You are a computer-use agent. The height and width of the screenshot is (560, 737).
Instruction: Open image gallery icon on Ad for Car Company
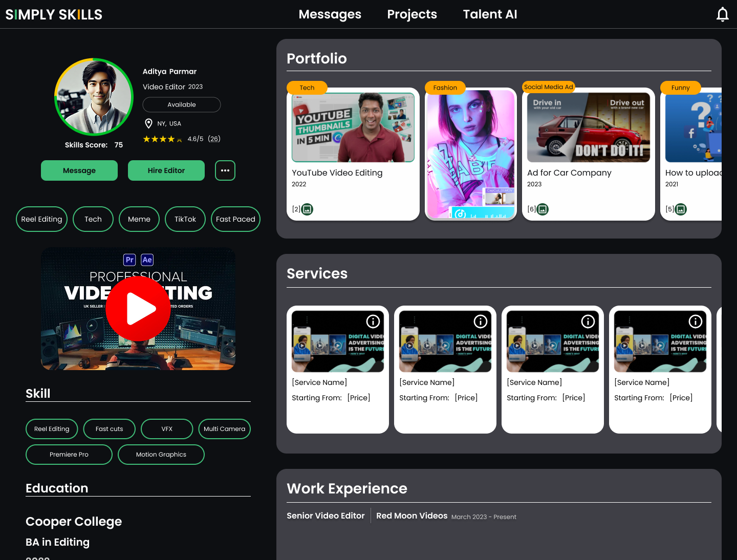tap(543, 209)
